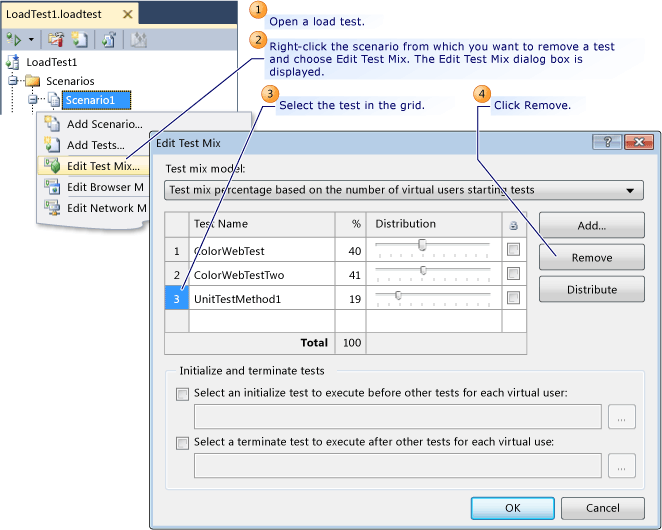Select Scenario1 in the tree

pyautogui.click(x=96, y=100)
